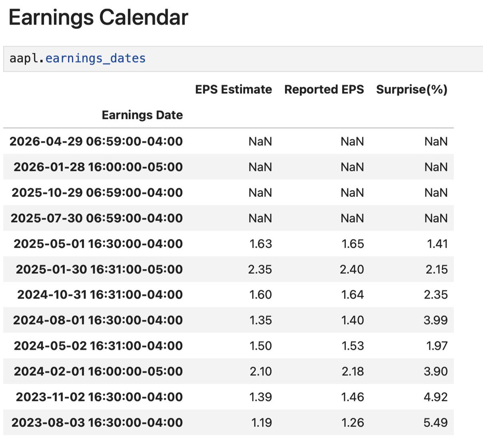The height and width of the screenshot is (448, 483).
Task: Click EPS Estimate NaN for 2026-04-29
Action: click(x=260, y=141)
